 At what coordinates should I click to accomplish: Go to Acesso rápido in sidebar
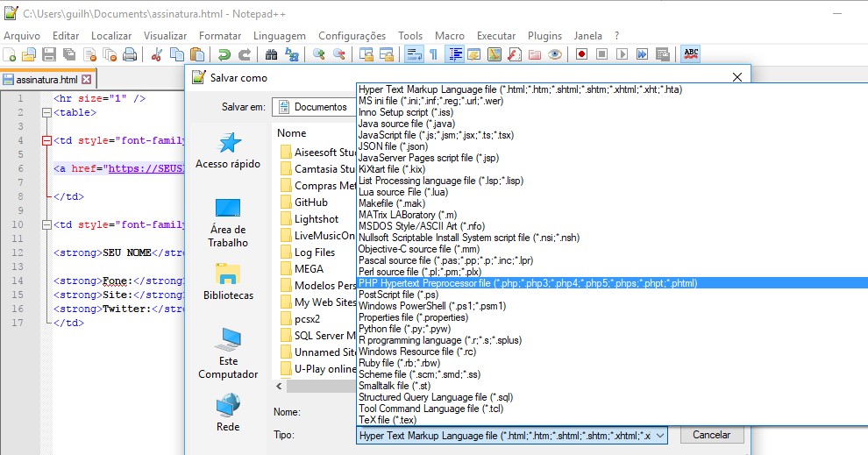tap(228, 151)
